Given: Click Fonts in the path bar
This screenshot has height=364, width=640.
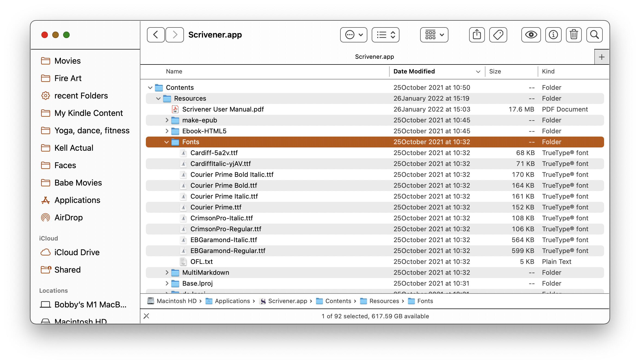Looking at the screenshot, I should pyautogui.click(x=420, y=301).
